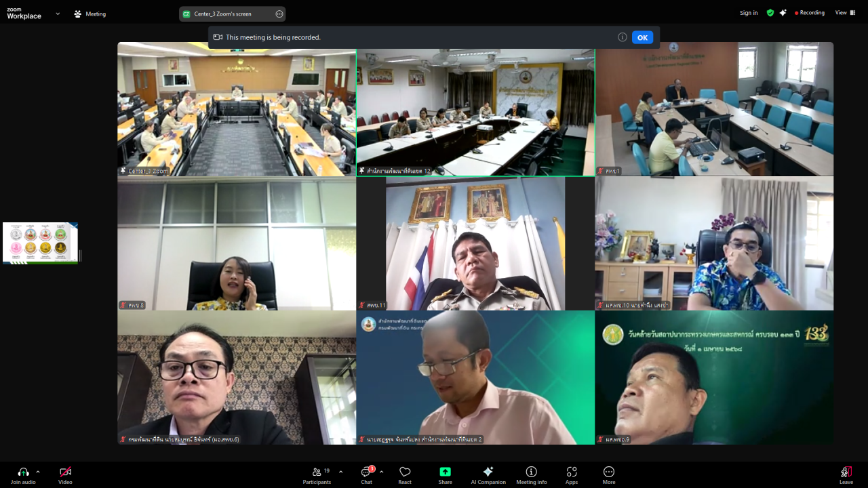Viewport: 868px width, 488px height.
Task: Expand the Chat options arrow
Action: [x=381, y=472]
